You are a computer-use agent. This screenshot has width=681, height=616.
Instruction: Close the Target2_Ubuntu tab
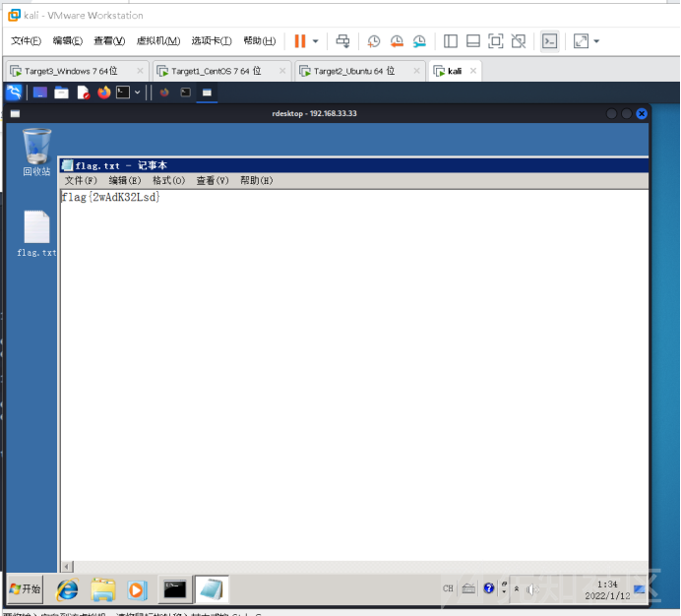click(416, 71)
